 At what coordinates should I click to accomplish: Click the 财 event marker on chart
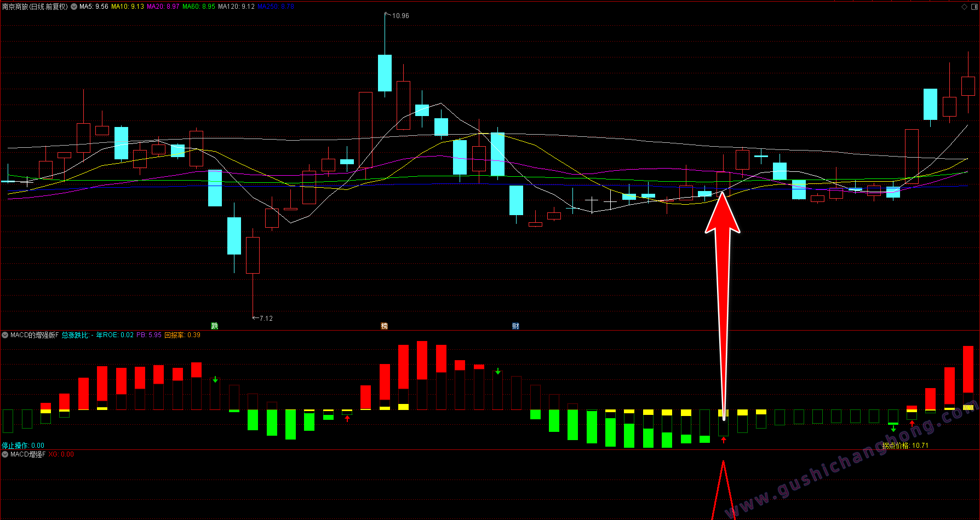(515, 326)
